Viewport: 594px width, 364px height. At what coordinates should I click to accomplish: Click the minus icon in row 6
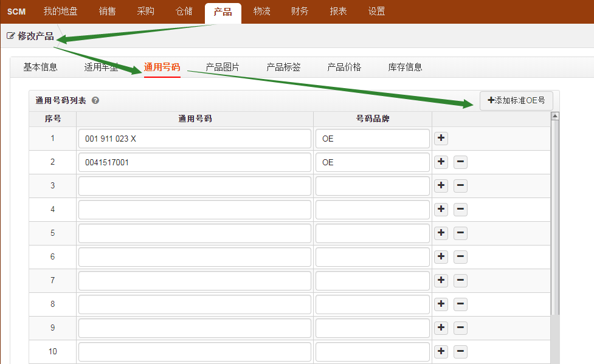pyautogui.click(x=460, y=257)
